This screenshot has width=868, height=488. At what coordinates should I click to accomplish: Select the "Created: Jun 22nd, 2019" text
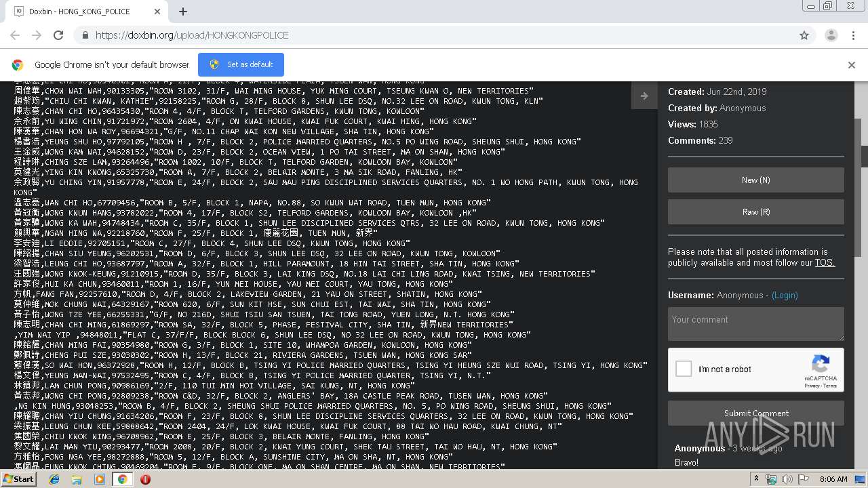(717, 92)
